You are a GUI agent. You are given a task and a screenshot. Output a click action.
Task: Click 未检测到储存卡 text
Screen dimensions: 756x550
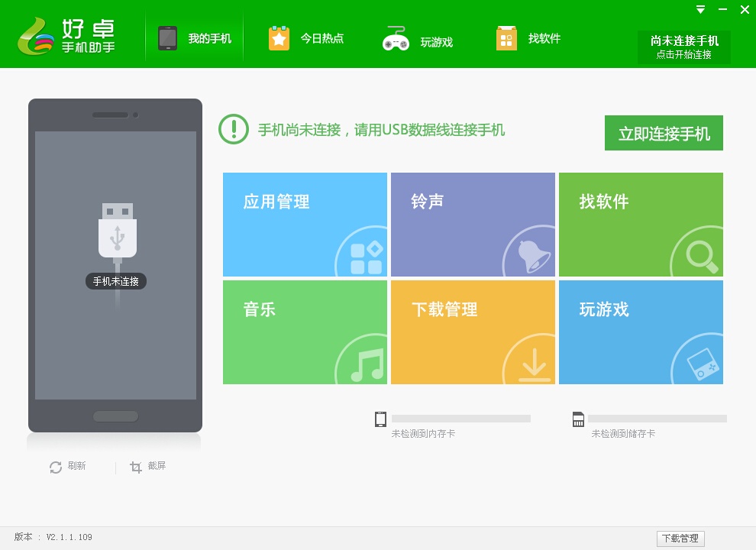(x=623, y=433)
